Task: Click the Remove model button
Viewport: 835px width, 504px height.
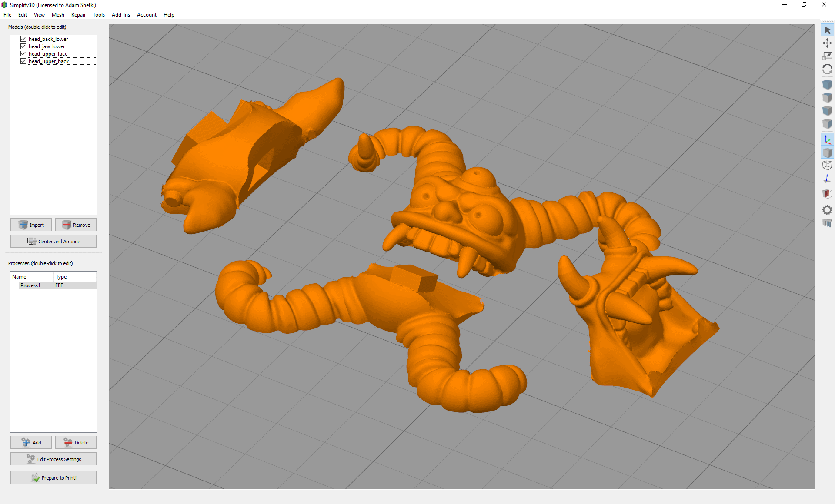Action: click(76, 225)
